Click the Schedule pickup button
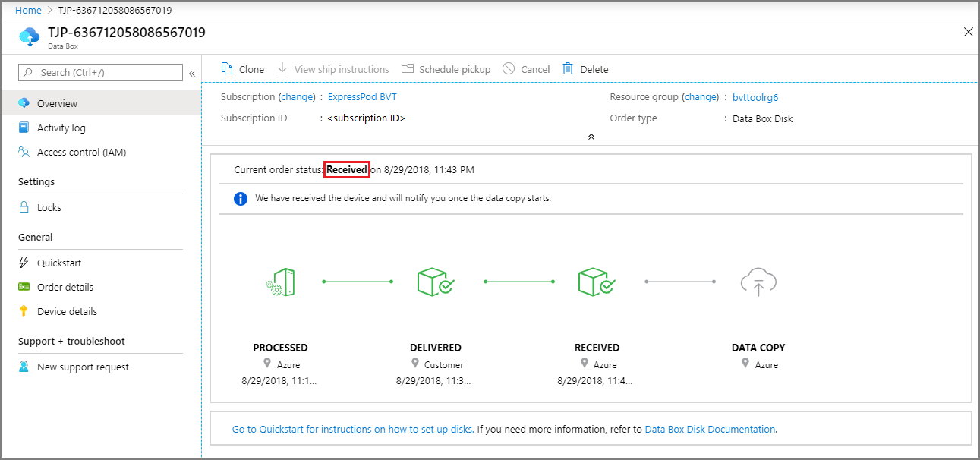 coord(446,69)
